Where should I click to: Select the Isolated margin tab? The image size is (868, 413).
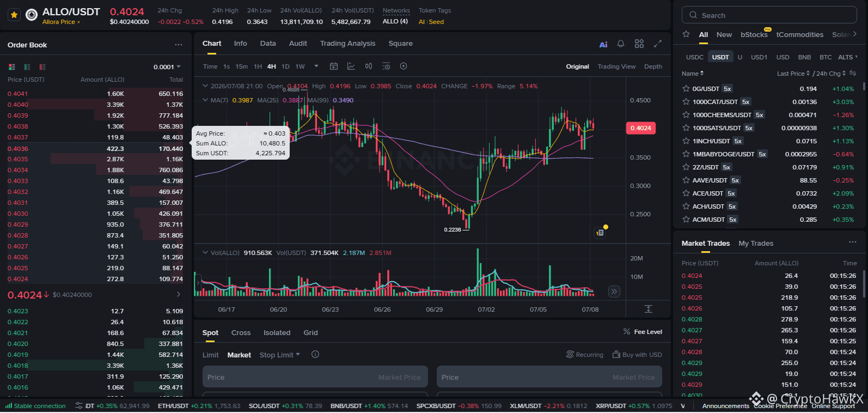point(277,333)
